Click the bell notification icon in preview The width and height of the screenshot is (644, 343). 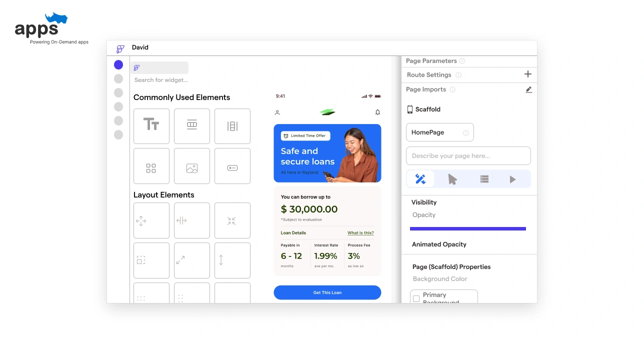point(377,112)
